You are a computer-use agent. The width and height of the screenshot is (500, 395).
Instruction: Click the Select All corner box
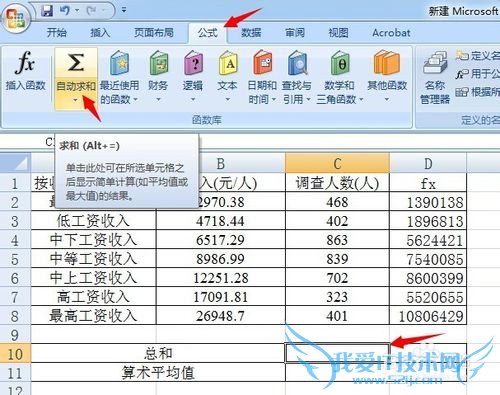coord(16,163)
